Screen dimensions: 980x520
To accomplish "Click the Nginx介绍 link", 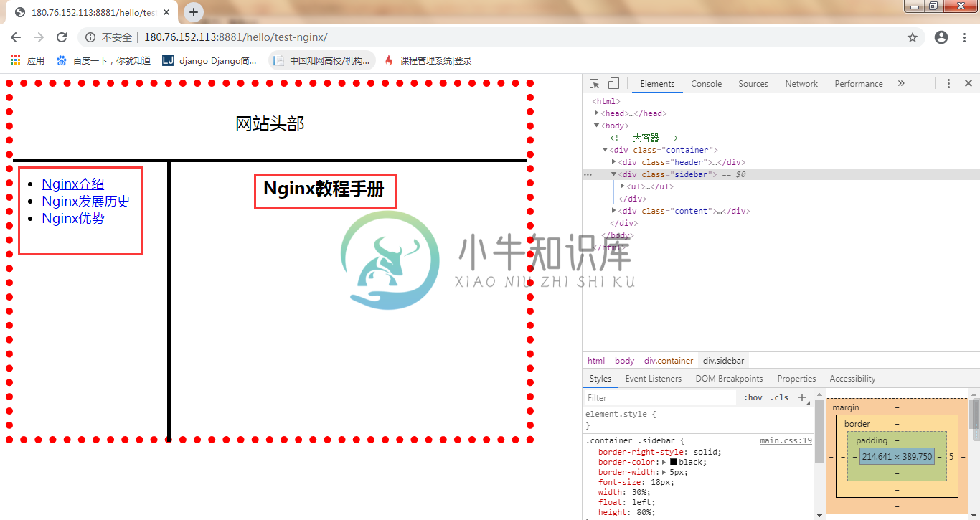I will click(x=72, y=184).
